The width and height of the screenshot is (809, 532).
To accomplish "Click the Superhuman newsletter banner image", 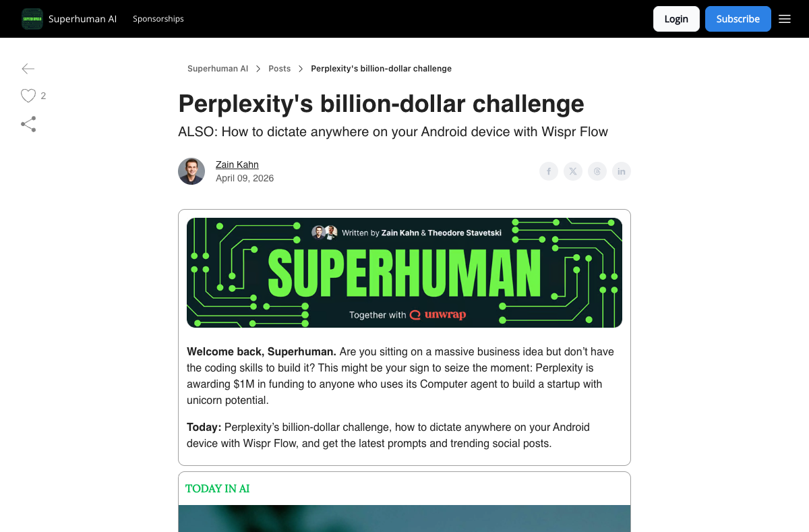I will 404,272.
